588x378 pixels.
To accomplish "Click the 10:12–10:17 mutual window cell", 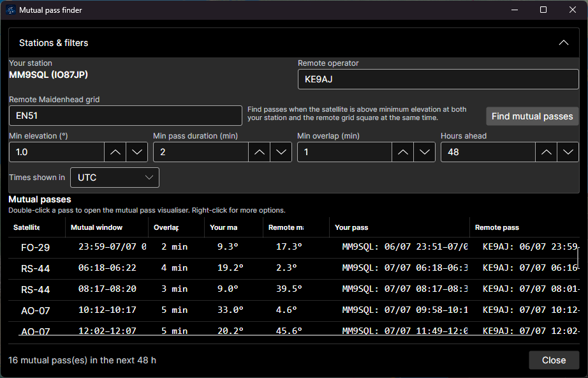I will click(107, 310).
